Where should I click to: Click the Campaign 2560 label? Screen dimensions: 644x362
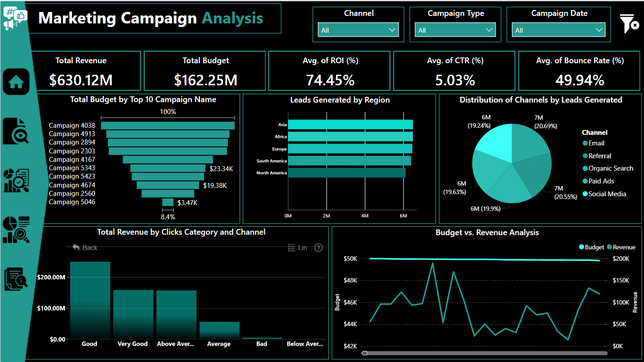pyautogui.click(x=72, y=193)
